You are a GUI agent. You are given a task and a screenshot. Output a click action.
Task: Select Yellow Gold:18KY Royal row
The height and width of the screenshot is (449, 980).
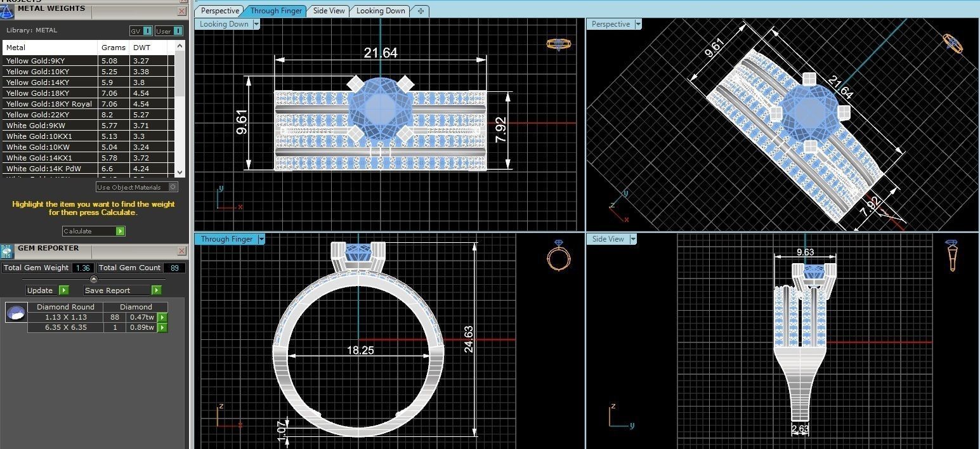click(x=88, y=104)
